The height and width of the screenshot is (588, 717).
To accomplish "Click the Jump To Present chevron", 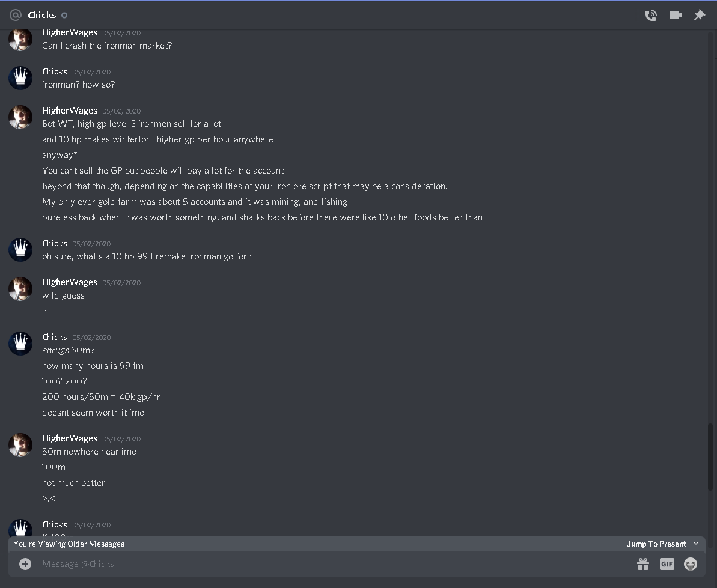I will click(x=696, y=543).
